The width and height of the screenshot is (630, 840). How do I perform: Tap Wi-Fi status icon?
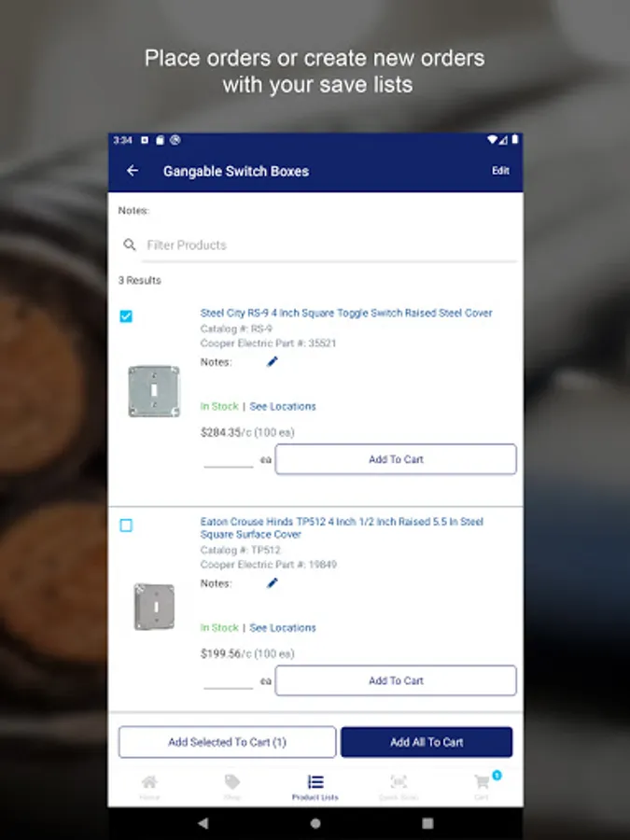[492, 140]
